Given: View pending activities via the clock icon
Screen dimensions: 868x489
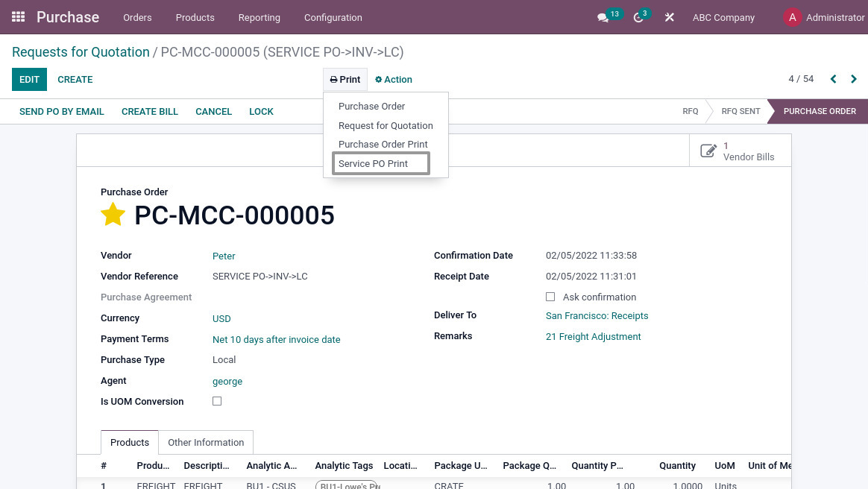Looking at the screenshot, I should [x=636, y=17].
